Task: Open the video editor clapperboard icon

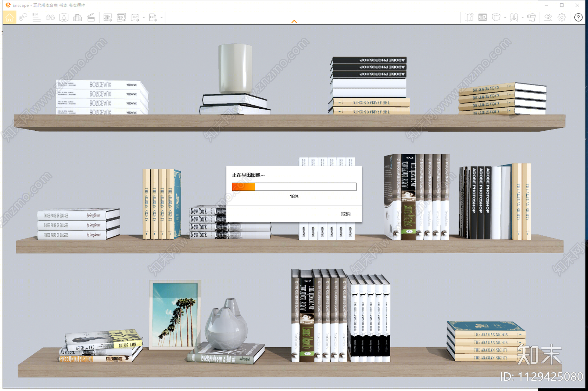Action: point(91,17)
